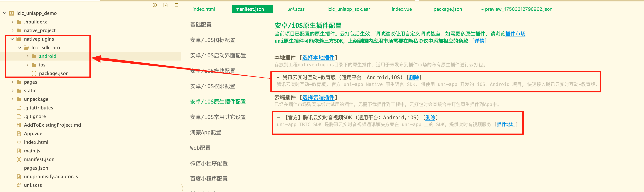The width and height of the screenshot is (644, 192).
Task: Click the open folder icon beside nativeplugins
Action: coord(19,39)
